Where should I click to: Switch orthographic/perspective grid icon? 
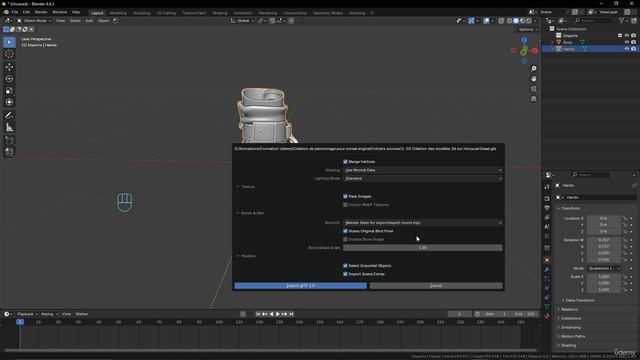coord(533,99)
